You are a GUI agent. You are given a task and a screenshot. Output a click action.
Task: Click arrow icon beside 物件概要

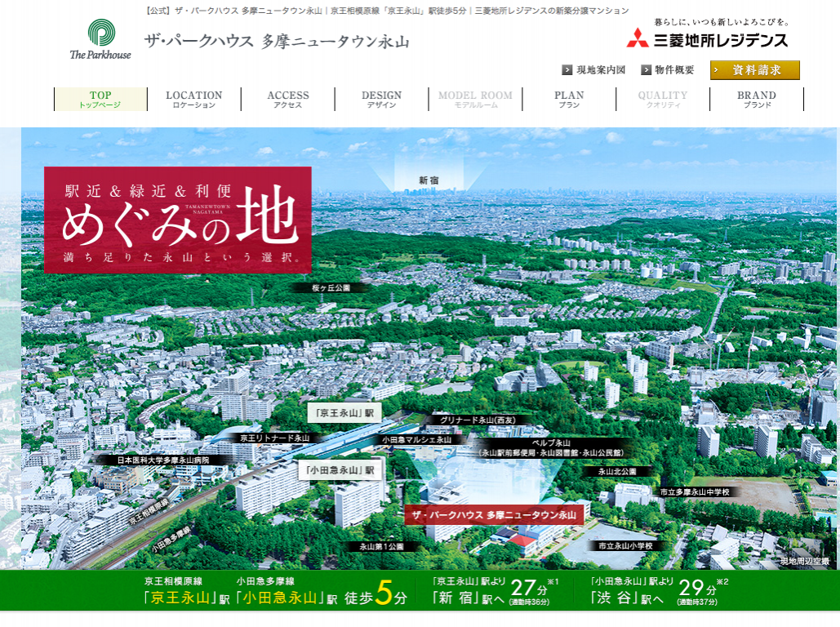[647, 70]
